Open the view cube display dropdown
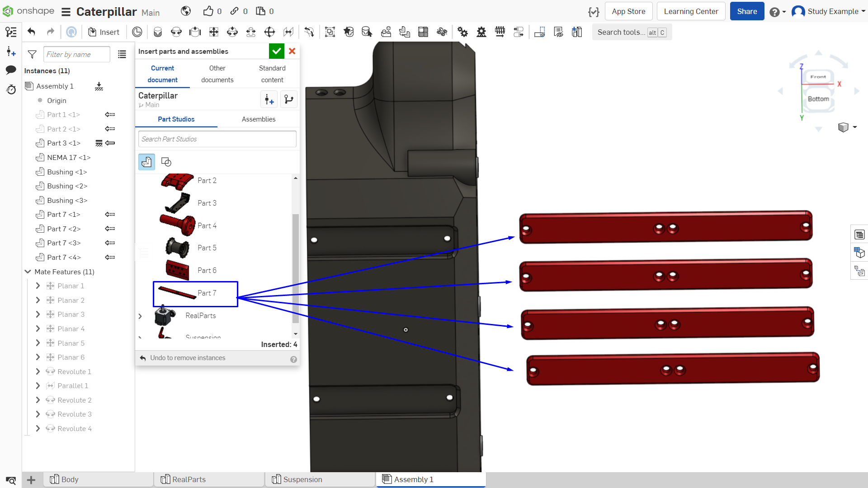Image resolution: width=868 pixels, height=488 pixels. (x=848, y=127)
